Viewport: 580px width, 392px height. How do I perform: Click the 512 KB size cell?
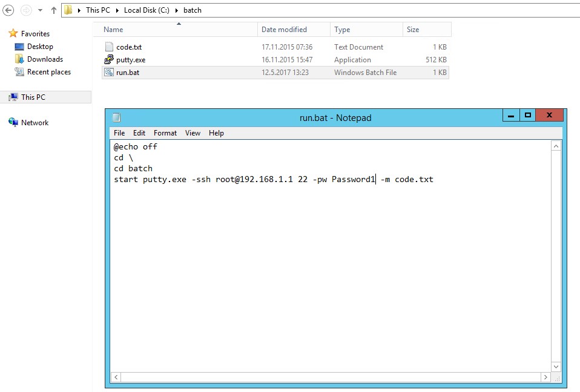pyautogui.click(x=436, y=59)
